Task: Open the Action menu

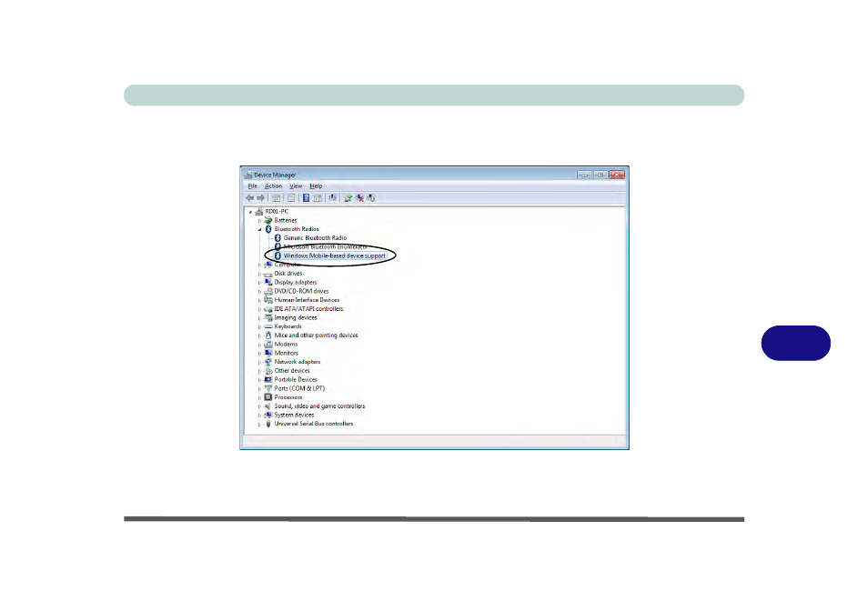Action: [274, 186]
